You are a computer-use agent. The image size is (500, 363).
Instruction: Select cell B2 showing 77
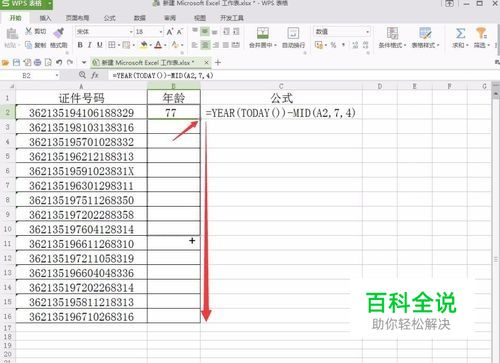pyautogui.click(x=174, y=113)
